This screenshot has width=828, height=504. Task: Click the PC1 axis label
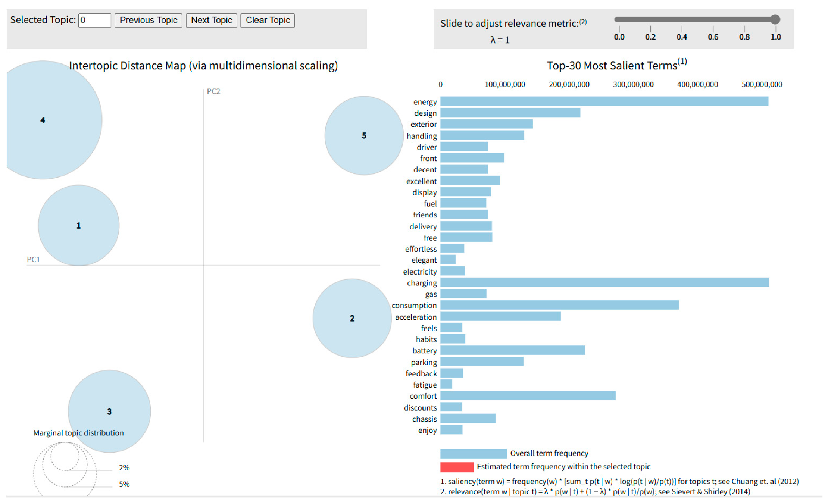(x=33, y=259)
